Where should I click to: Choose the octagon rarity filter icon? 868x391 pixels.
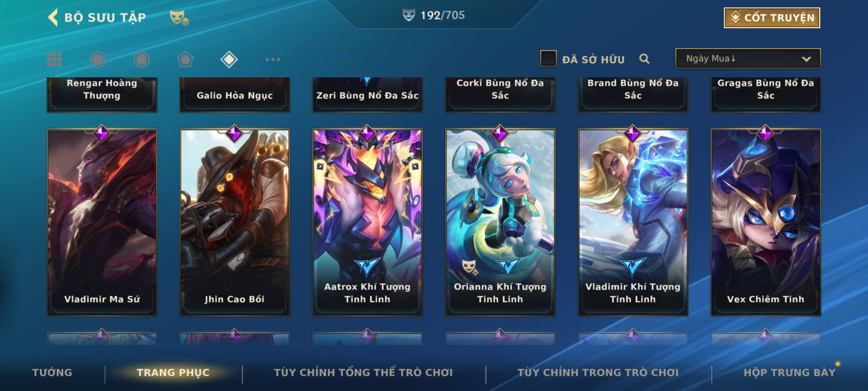tap(98, 59)
